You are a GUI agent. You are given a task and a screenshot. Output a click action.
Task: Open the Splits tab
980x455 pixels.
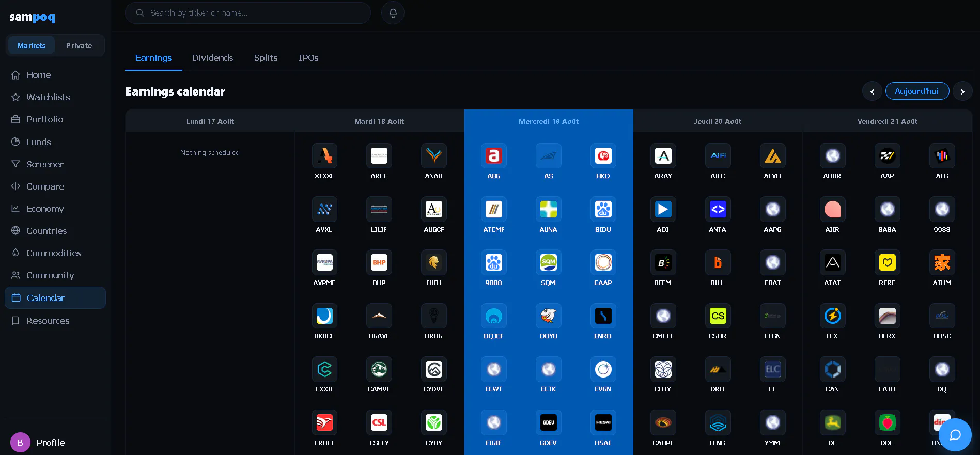coord(266,58)
